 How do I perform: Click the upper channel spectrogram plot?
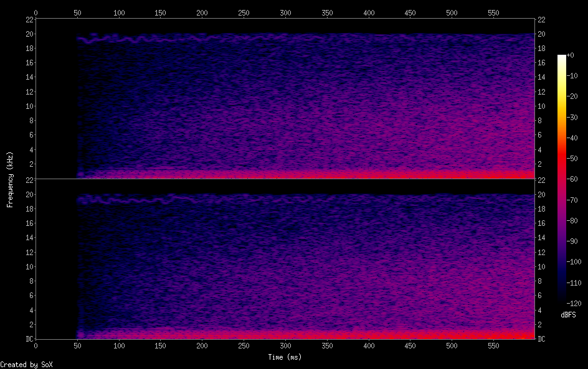pos(285,100)
